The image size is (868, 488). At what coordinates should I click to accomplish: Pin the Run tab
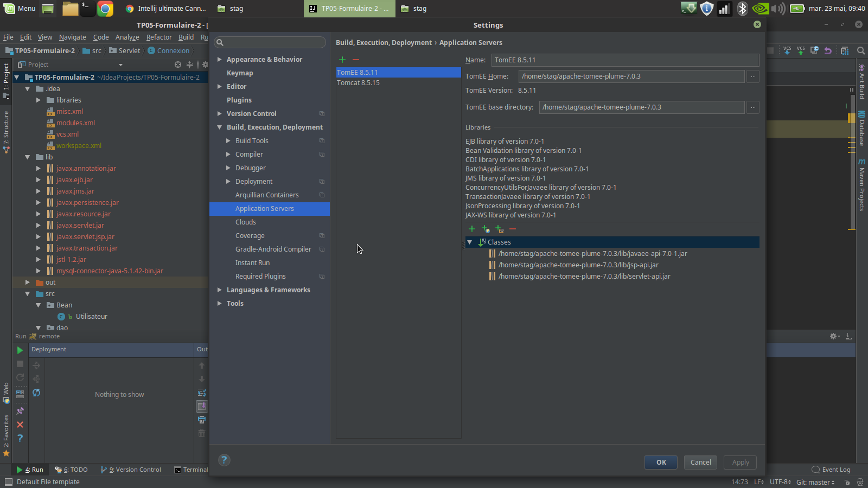coord(20,411)
